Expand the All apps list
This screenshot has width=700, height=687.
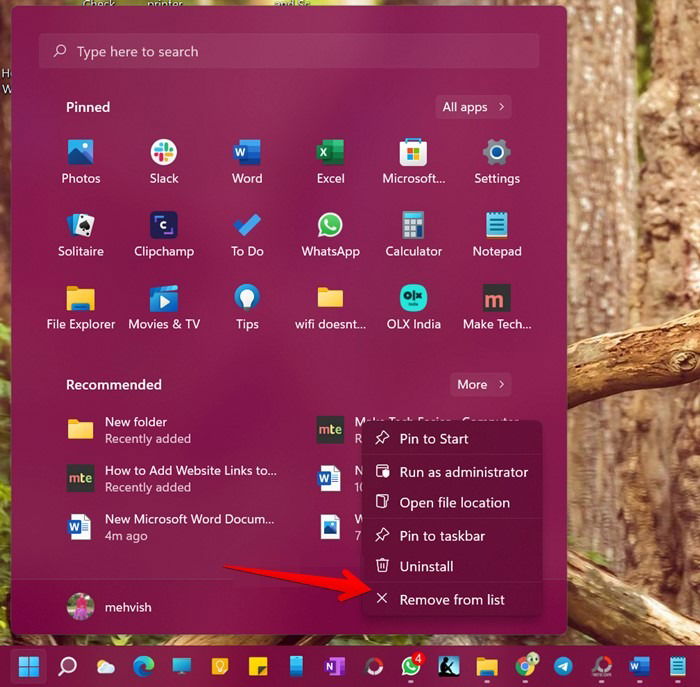pyautogui.click(x=473, y=107)
